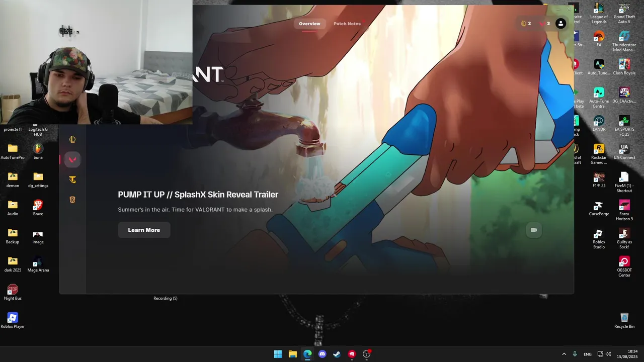Open the volume speaker tray control

pyautogui.click(x=608, y=354)
